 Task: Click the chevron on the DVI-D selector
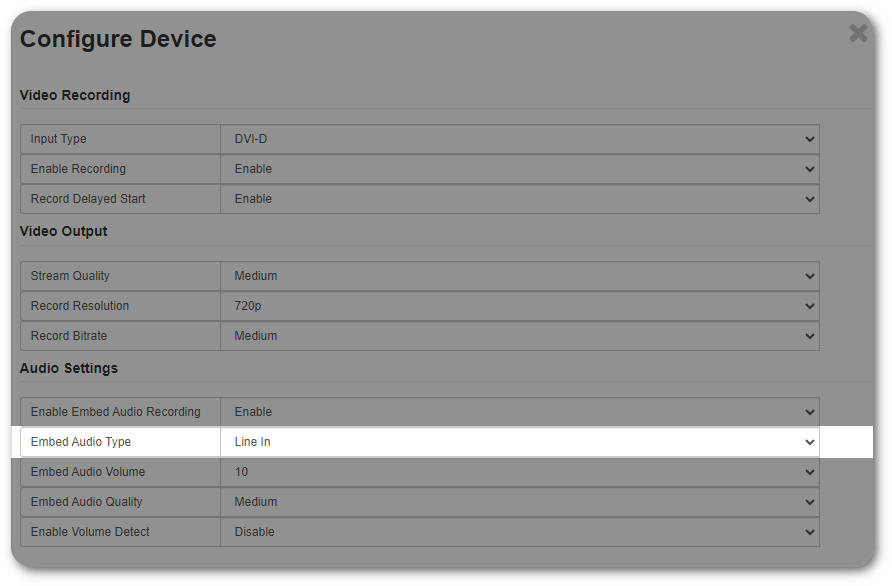pos(809,139)
